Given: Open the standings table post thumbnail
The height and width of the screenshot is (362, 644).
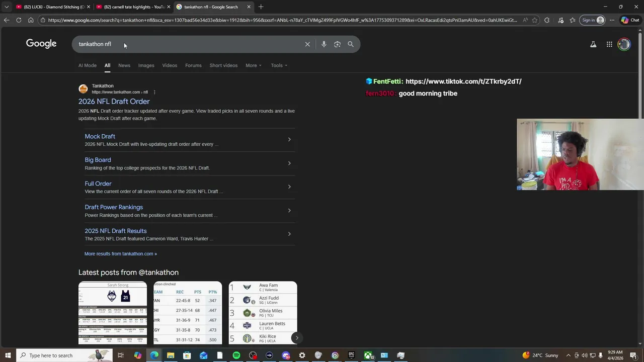Looking at the screenshot, I should click(x=188, y=313).
